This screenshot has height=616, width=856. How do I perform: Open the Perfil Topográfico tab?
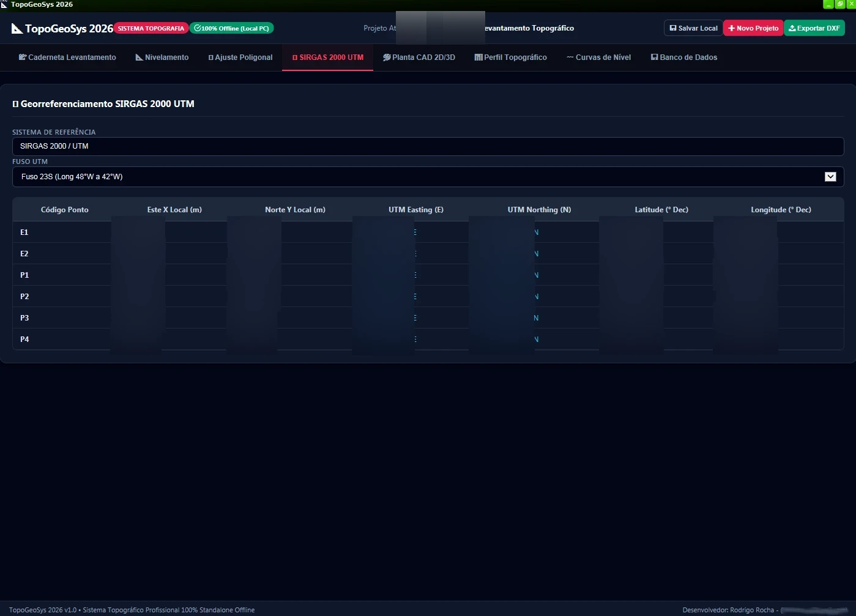click(x=511, y=58)
